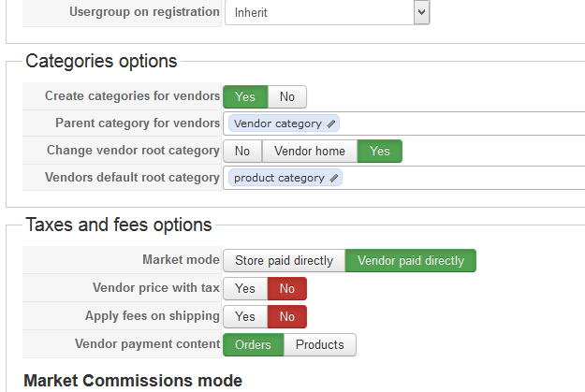Set Create categories for vendors to No
585x392 pixels.
[287, 96]
